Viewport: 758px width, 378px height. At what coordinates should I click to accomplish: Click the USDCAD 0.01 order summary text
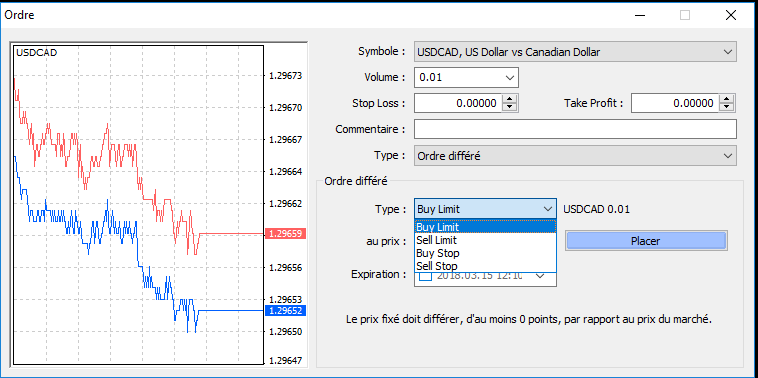pyautogui.click(x=597, y=209)
